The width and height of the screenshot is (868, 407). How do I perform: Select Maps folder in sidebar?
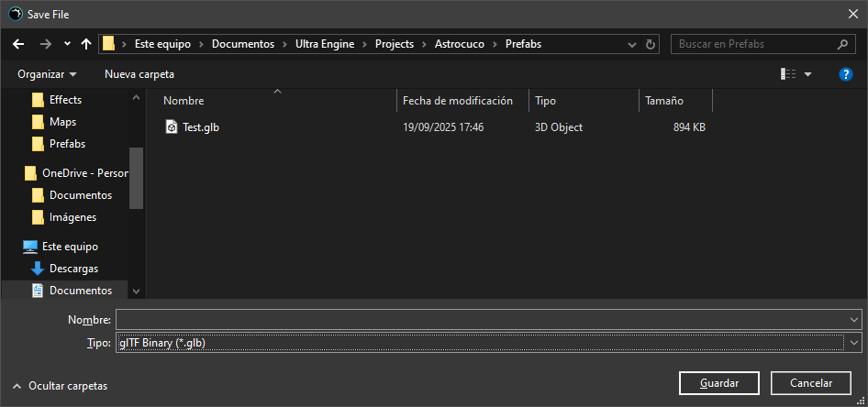point(62,122)
